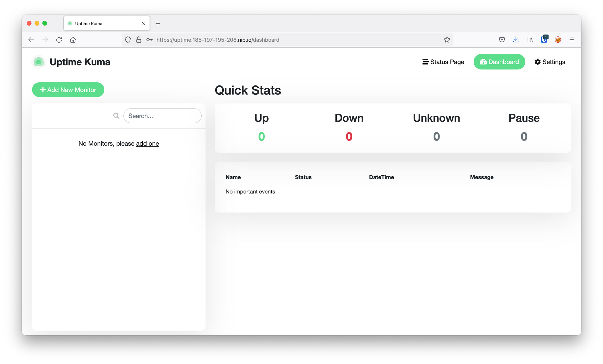Open tracking protection shield icon
The width and height of the screenshot is (603, 364).
128,40
